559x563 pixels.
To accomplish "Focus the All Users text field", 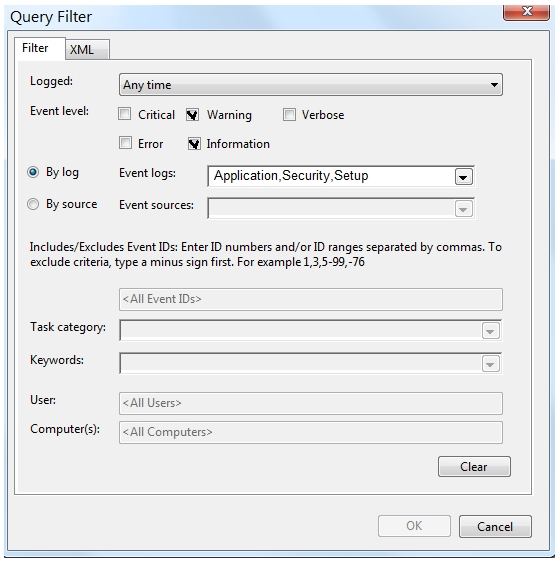I will coord(311,403).
